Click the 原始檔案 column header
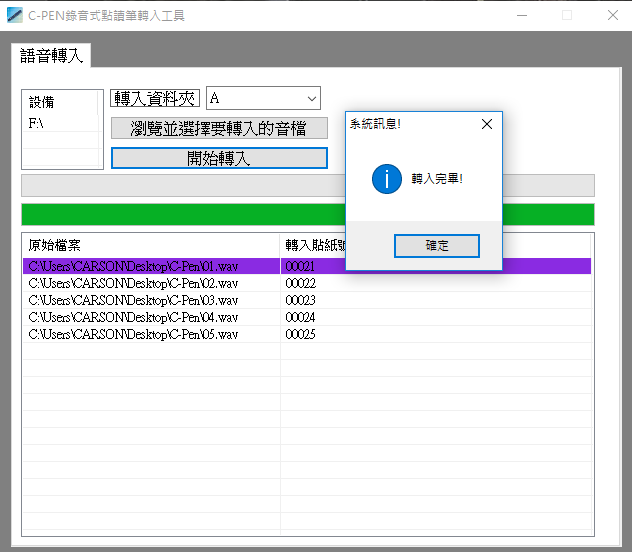Screen dimensions: 633x552 [151, 245]
